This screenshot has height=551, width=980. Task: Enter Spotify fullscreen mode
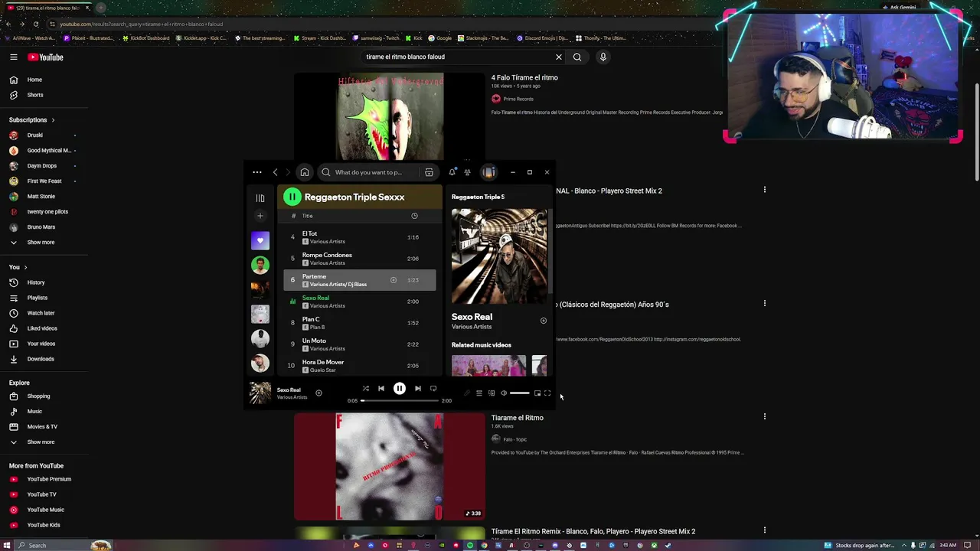[x=547, y=393]
